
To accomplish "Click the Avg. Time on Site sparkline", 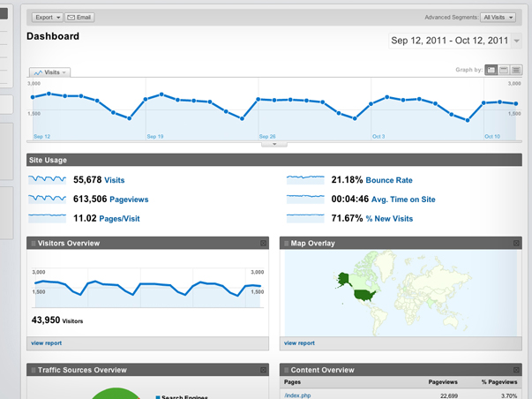I will (x=305, y=199).
